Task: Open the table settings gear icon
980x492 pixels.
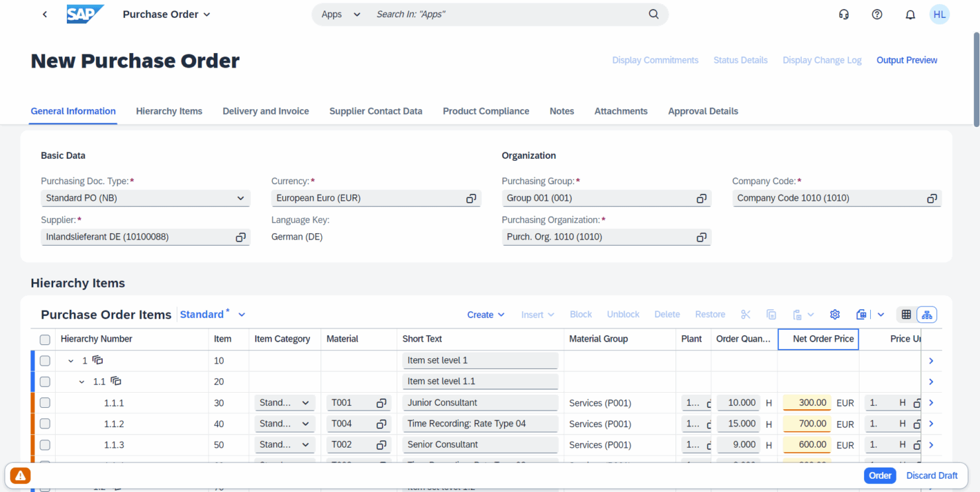Action: click(835, 314)
